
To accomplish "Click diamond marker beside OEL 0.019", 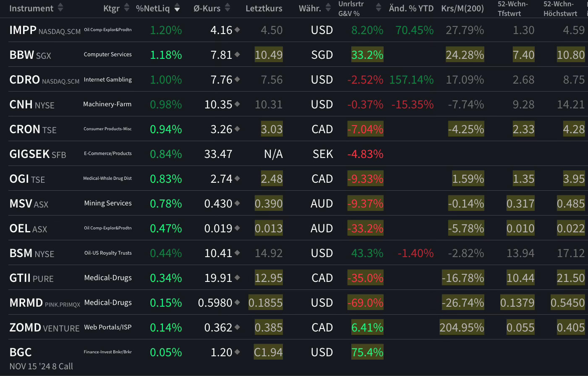I will (x=237, y=228).
